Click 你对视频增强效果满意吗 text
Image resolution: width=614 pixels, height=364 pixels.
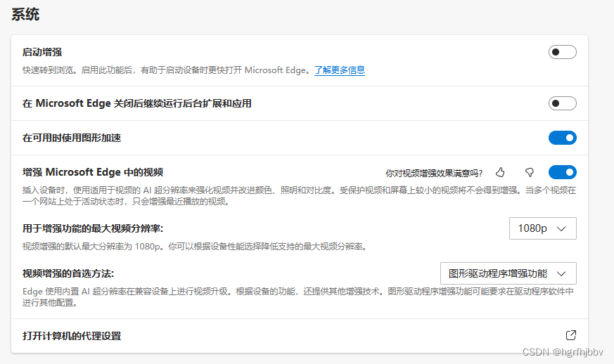pos(434,173)
